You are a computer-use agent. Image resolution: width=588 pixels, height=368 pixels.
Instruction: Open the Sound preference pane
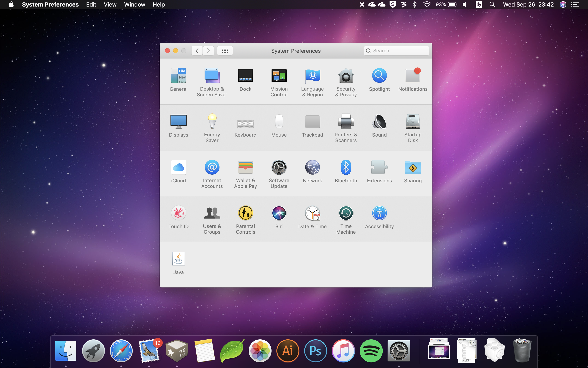[x=379, y=126]
